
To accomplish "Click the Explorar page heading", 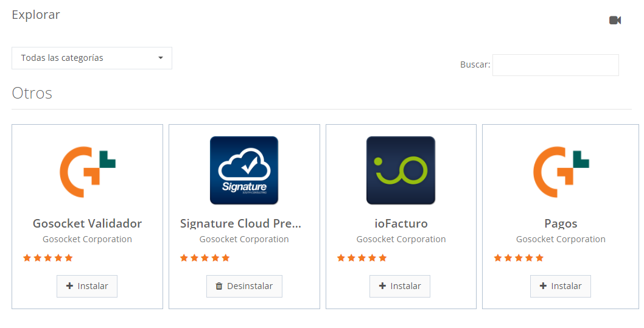I will (36, 15).
